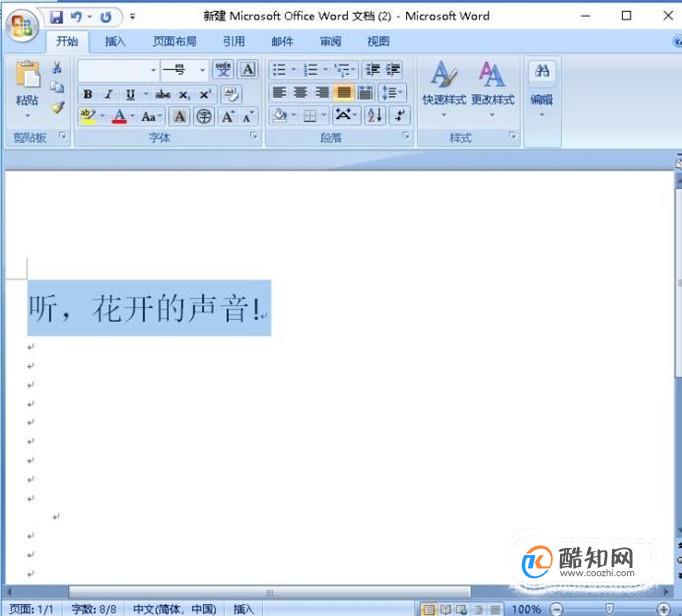Toggle strikethrough formatting
The height and width of the screenshot is (616, 682).
point(163,94)
